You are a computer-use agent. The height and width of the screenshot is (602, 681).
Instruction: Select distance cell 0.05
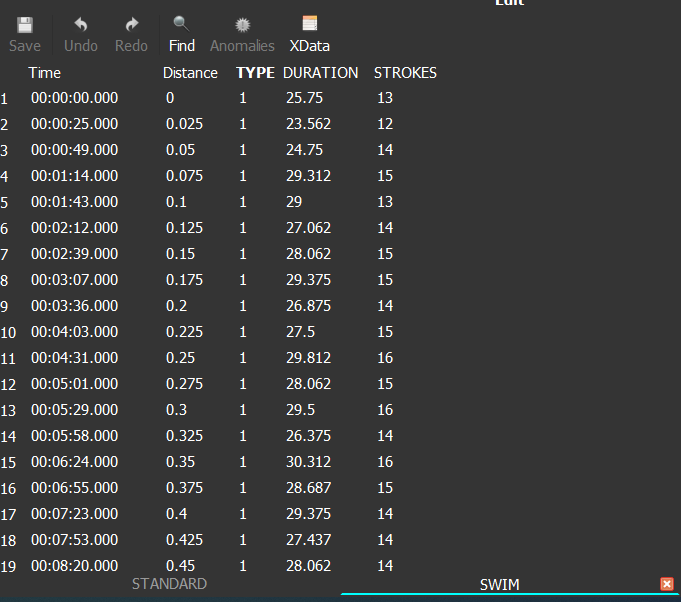(x=181, y=150)
